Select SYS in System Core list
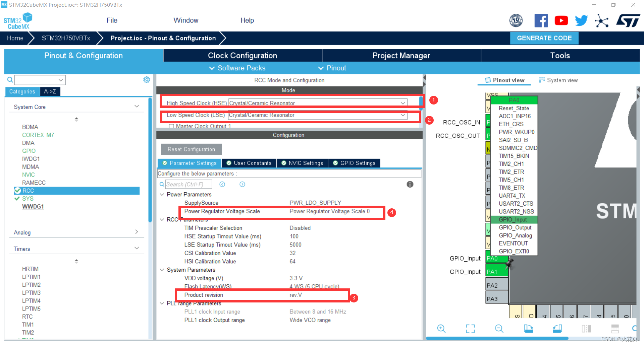644x345 pixels. point(28,199)
